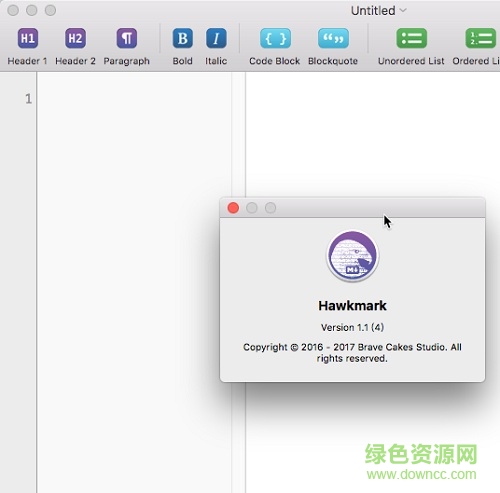Image resolution: width=500 pixels, height=493 pixels.
Task: Click the Hawkmark app logo in About window
Action: [352, 256]
